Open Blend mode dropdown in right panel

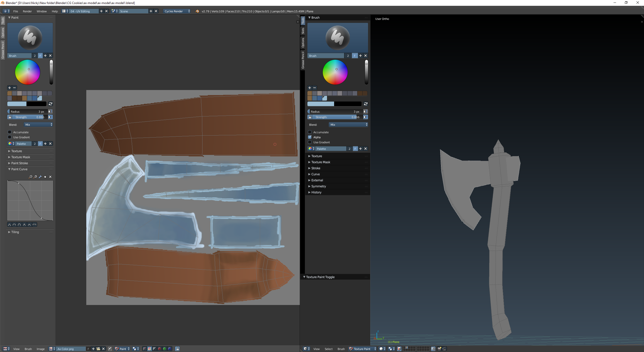(x=348, y=125)
